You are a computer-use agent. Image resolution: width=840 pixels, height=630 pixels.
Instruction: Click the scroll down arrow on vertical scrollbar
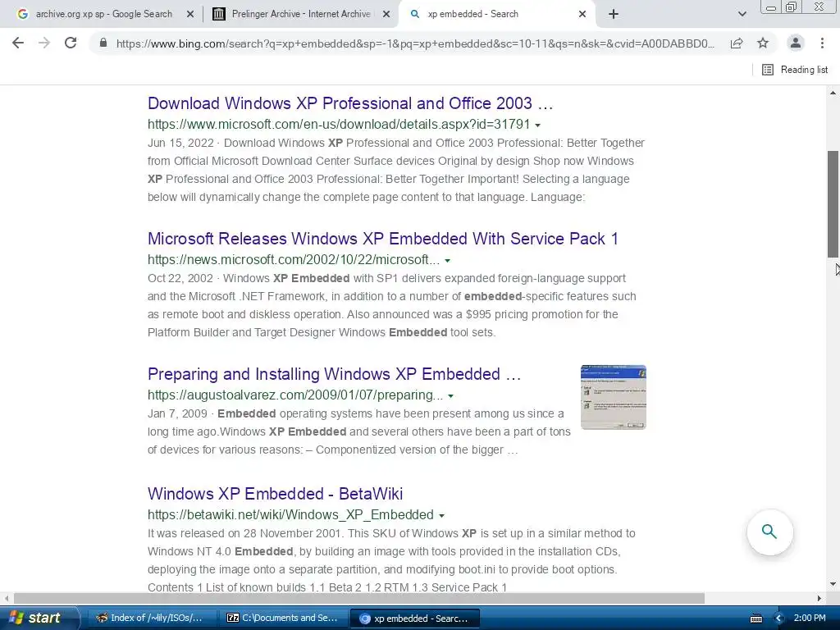click(x=833, y=584)
